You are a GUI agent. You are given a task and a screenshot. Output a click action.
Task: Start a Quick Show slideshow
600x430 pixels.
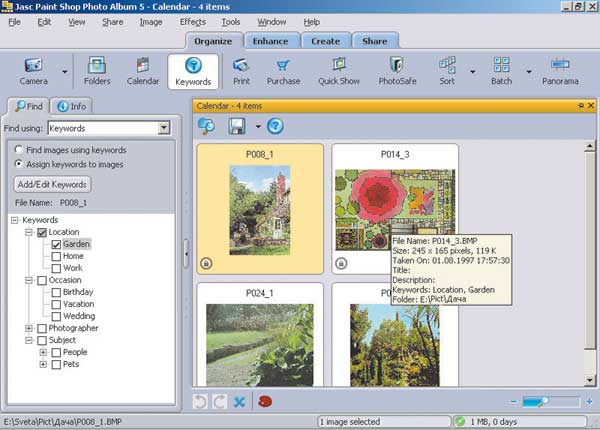click(339, 70)
